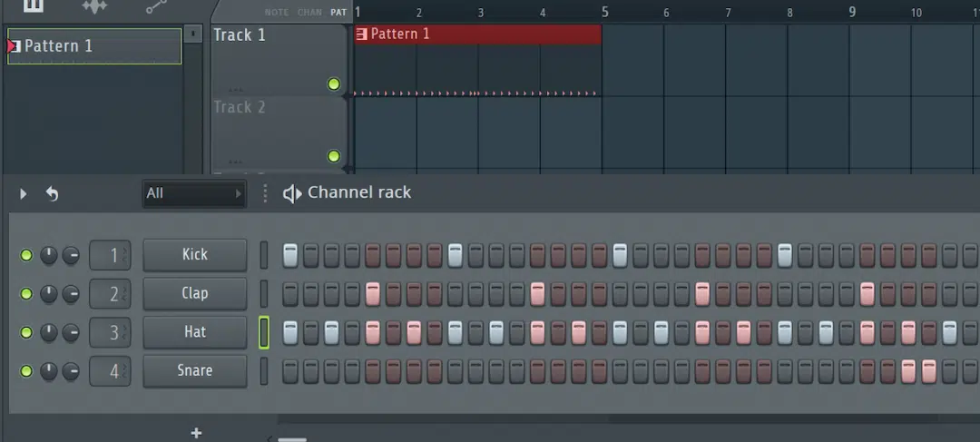Open the Hat channel button
The height and width of the screenshot is (442, 980).
[x=195, y=332]
